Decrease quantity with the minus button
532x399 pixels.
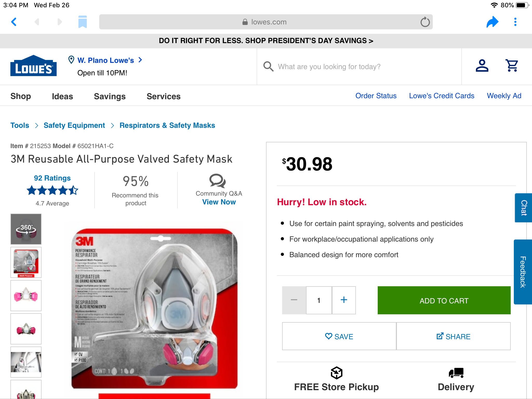tap(294, 300)
